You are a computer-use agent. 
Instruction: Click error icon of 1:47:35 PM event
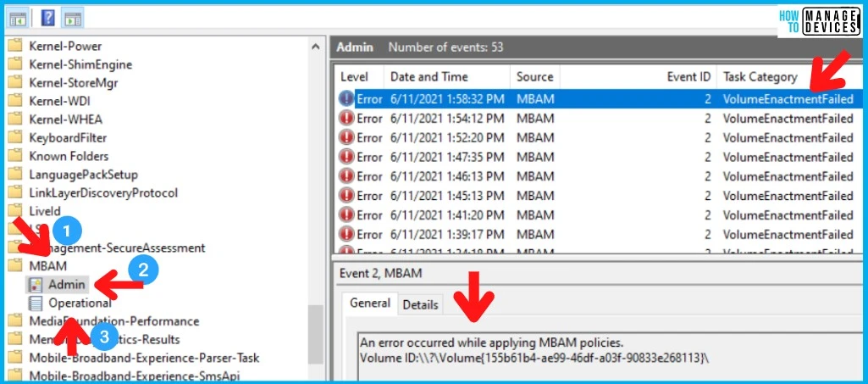click(x=346, y=157)
